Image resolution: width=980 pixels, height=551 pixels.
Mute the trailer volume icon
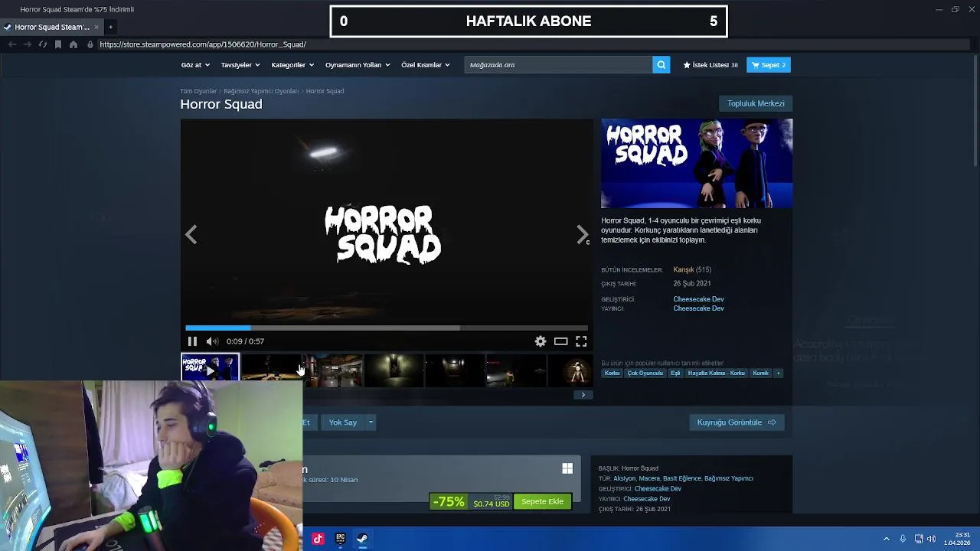click(212, 341)
